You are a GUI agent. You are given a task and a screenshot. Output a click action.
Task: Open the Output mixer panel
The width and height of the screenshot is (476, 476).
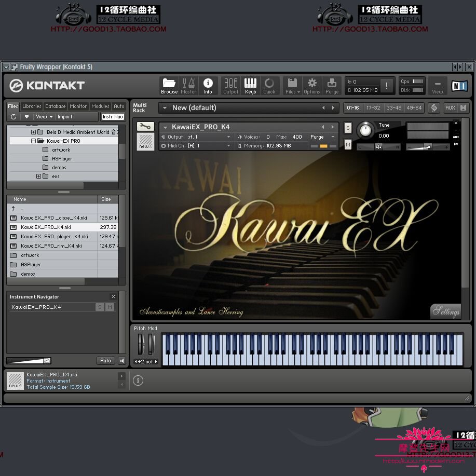pos(230,85)
